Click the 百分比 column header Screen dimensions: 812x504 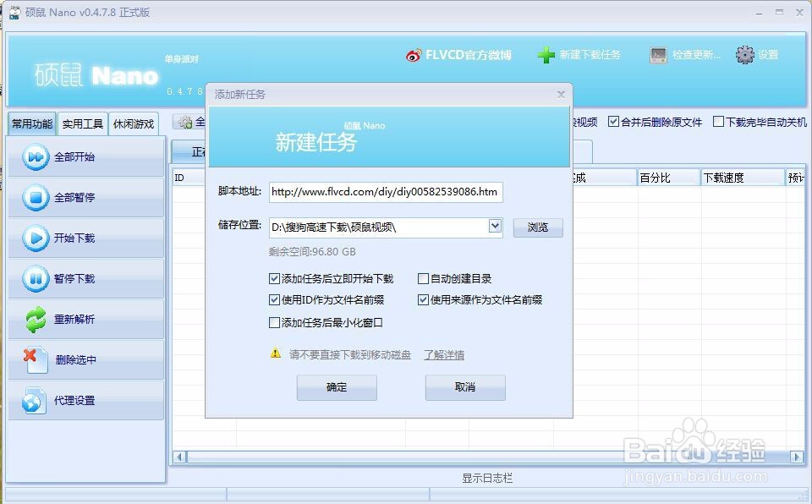668,178
